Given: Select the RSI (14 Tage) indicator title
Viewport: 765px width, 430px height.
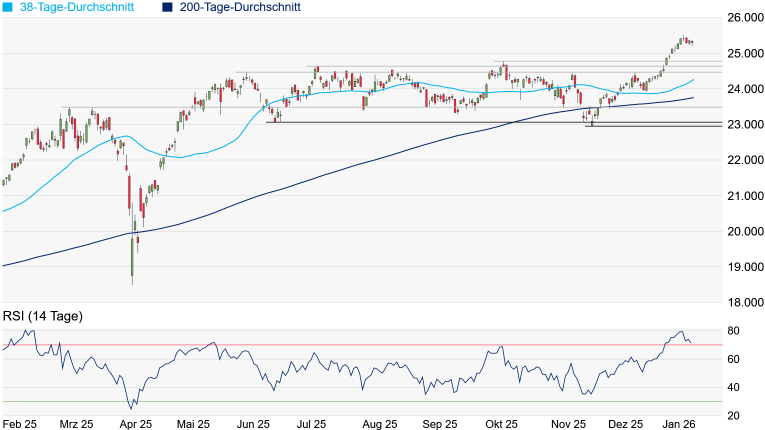Looking at the screenshot, I should point(42,316).
